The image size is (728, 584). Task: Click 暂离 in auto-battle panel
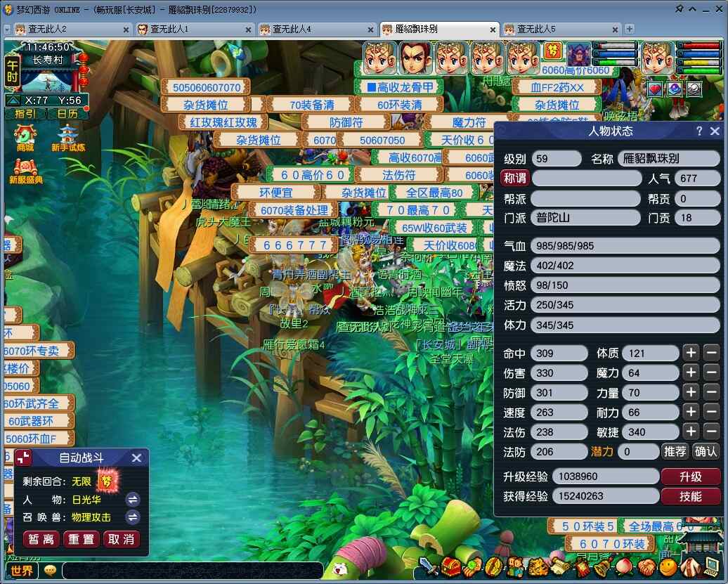pyautogui.click(x=41, y=539)
